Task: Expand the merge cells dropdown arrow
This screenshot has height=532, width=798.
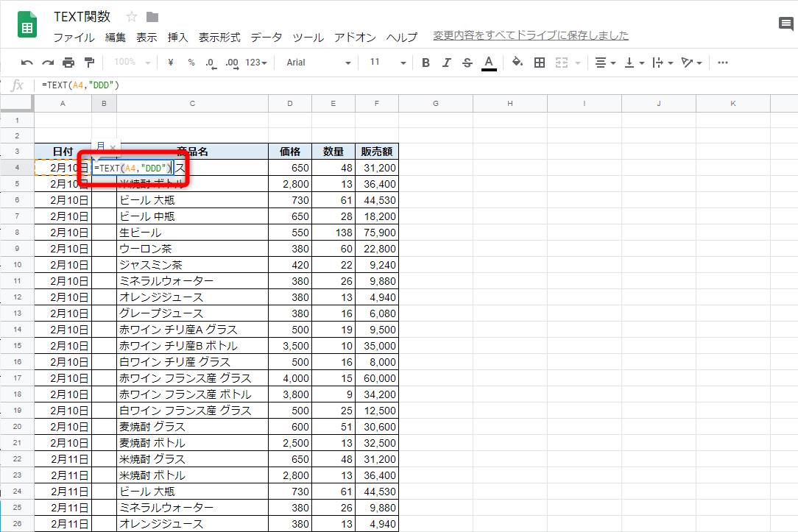Action: 578,63
